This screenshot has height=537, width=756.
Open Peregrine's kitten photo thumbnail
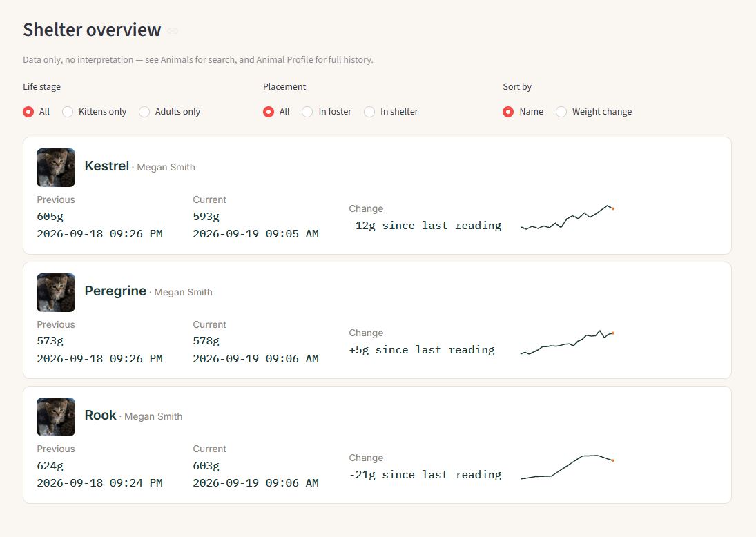(x=56, y=293)
